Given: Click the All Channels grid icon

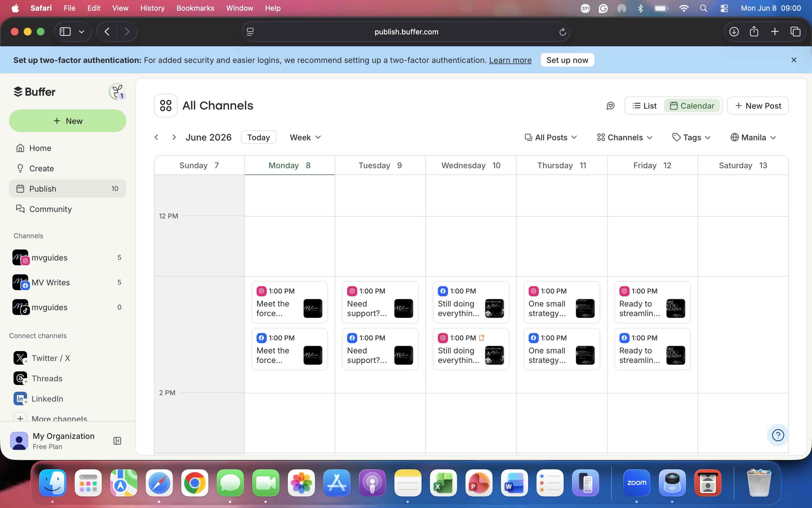Looking at the screenshot, I should coord(166,106).
